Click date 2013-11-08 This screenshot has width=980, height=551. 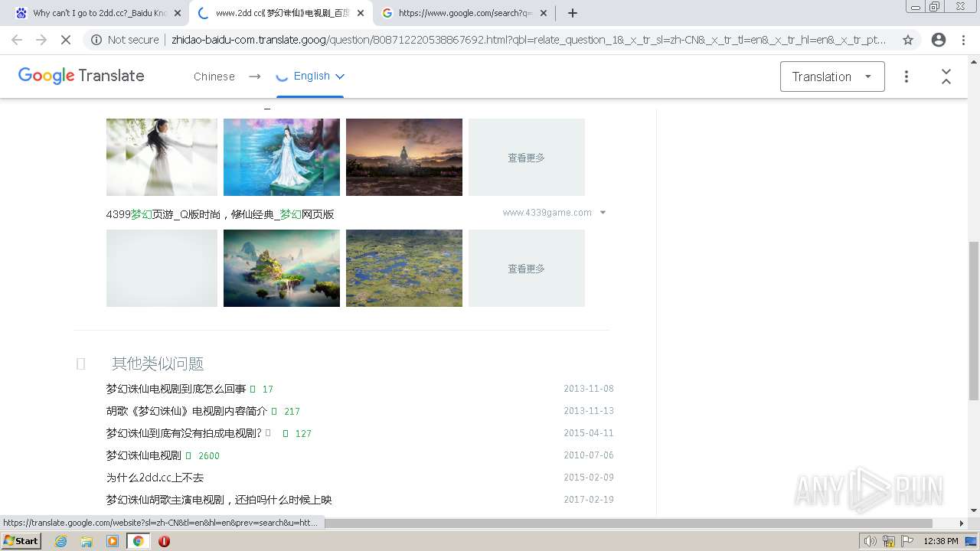tap(589, 389)
